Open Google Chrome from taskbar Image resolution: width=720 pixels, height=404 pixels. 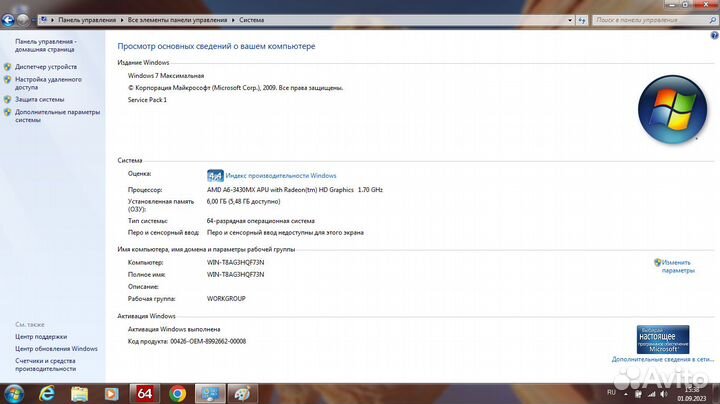pos(177,394)
